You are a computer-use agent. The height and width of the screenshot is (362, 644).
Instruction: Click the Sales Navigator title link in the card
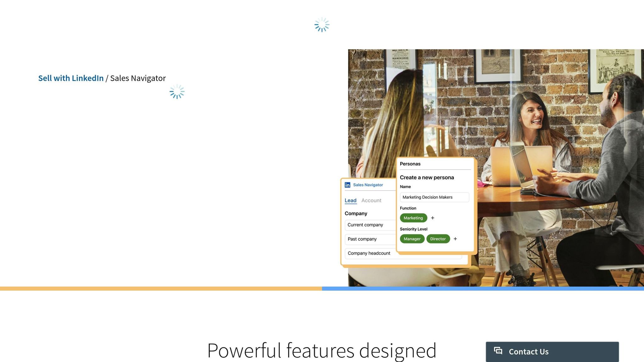(368, 185)
